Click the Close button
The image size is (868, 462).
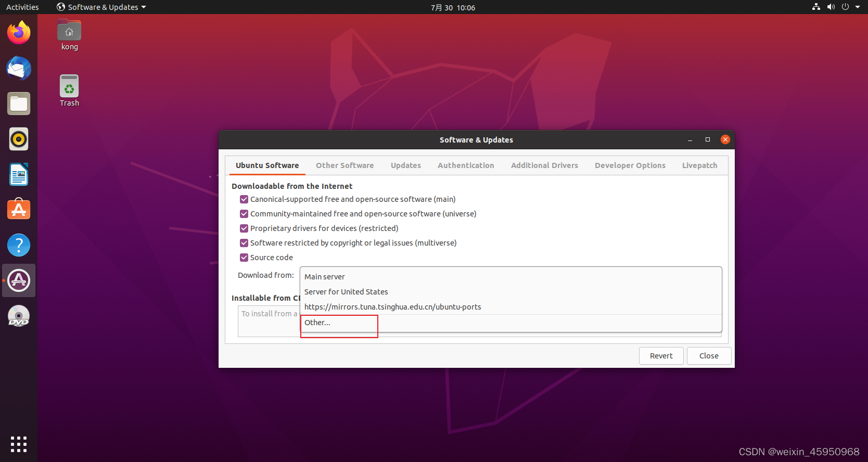[709, 356]
